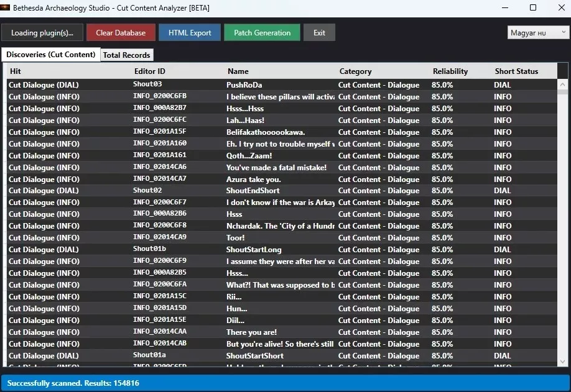Open Patch Generation
This screenshot has width=571, height=392.
262,33
